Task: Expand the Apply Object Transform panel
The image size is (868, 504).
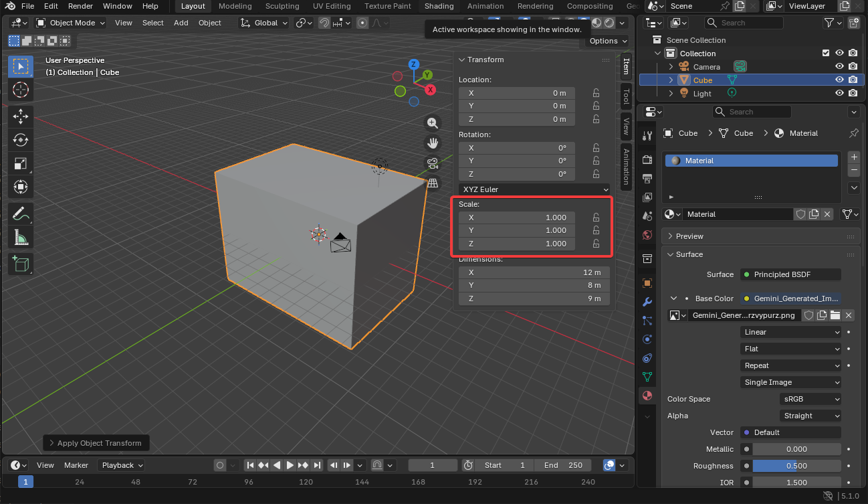Action: tap(96, 443)
